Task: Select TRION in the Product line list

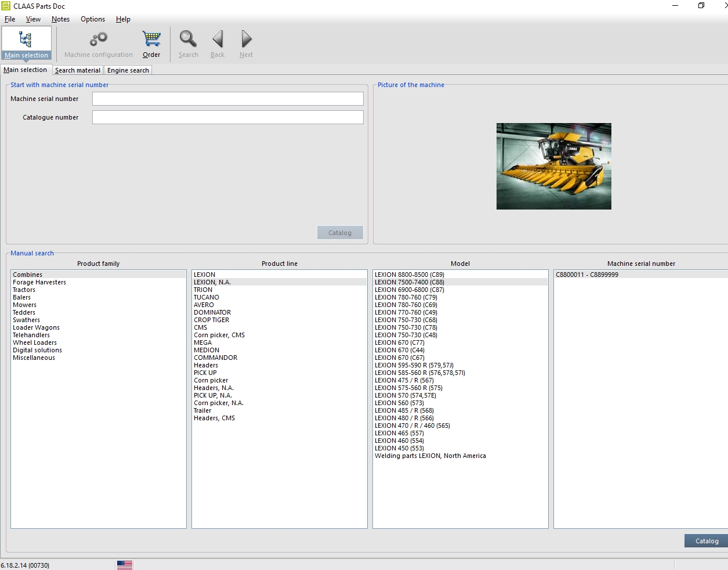Action: [202, 290]
